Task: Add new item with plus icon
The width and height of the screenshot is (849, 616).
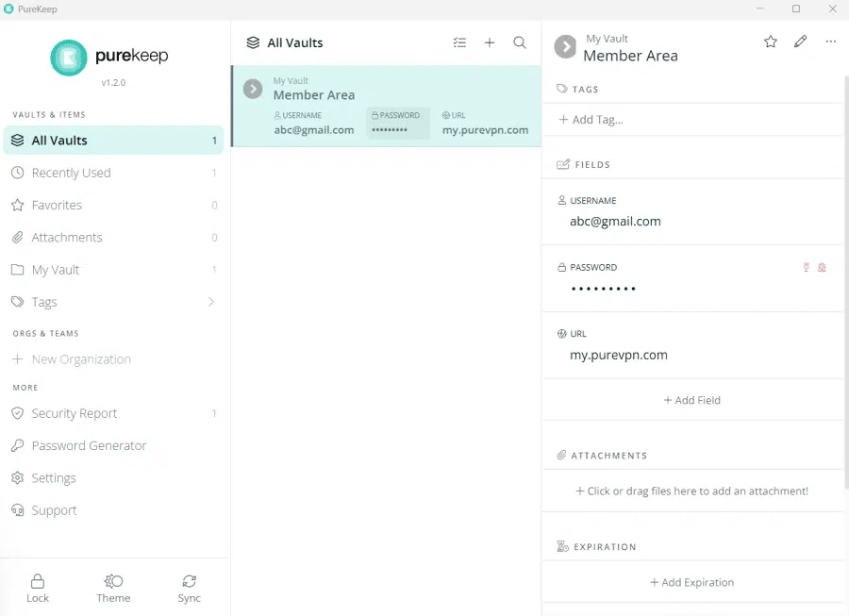Action: click(x=490, y=42)
